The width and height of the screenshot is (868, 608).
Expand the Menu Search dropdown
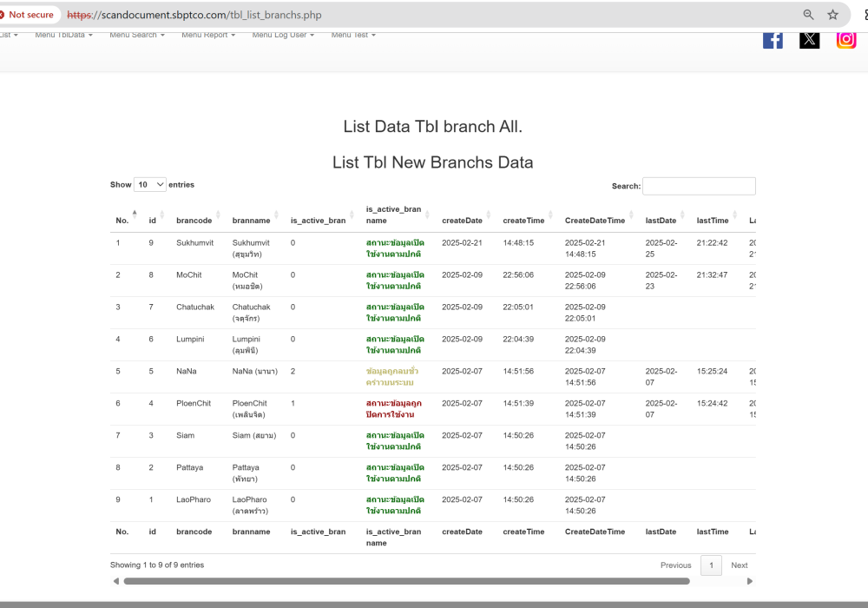pos(136,35)
